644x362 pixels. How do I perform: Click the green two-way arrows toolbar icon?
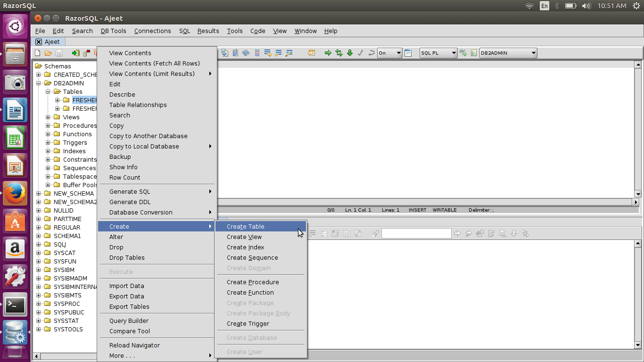339,53
